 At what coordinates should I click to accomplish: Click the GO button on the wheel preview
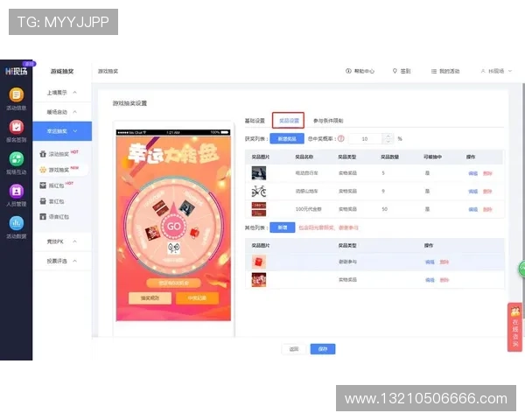[x=173, y=227]
